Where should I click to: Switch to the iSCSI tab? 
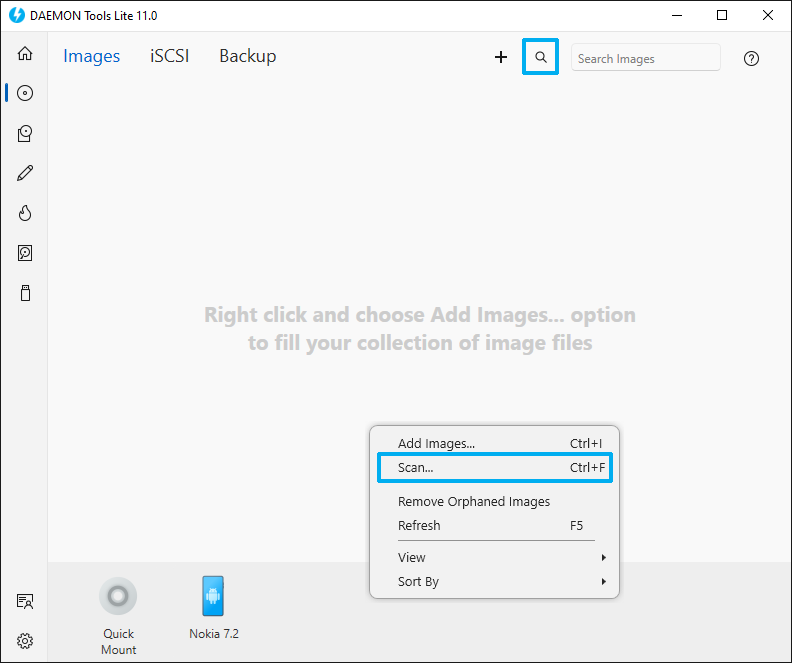(170, 56)
